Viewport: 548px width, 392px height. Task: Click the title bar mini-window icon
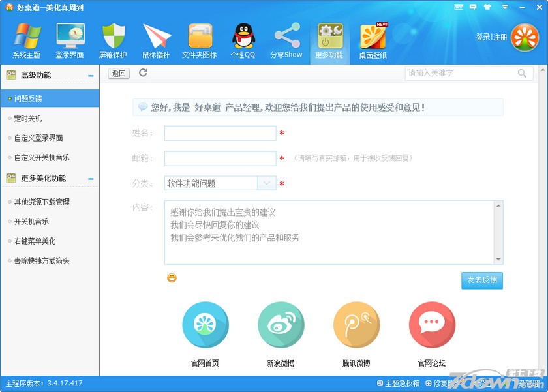coord(459,7)
